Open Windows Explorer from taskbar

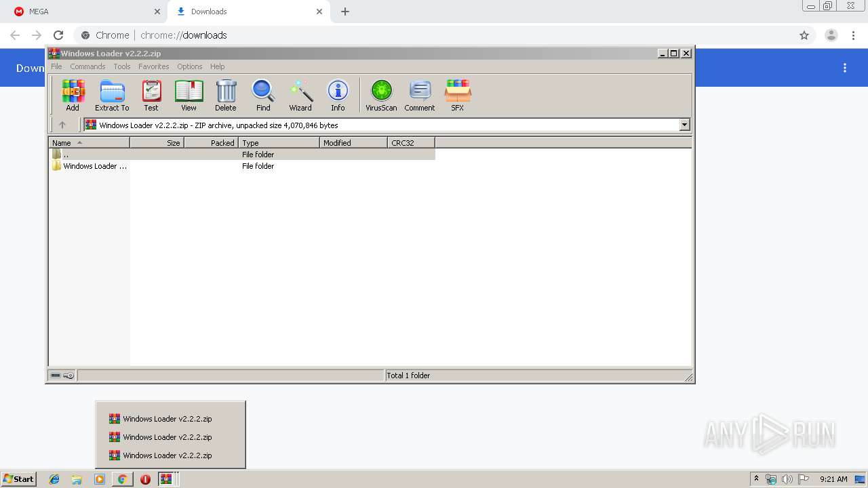pyautogui.click(x=77, y=479)
